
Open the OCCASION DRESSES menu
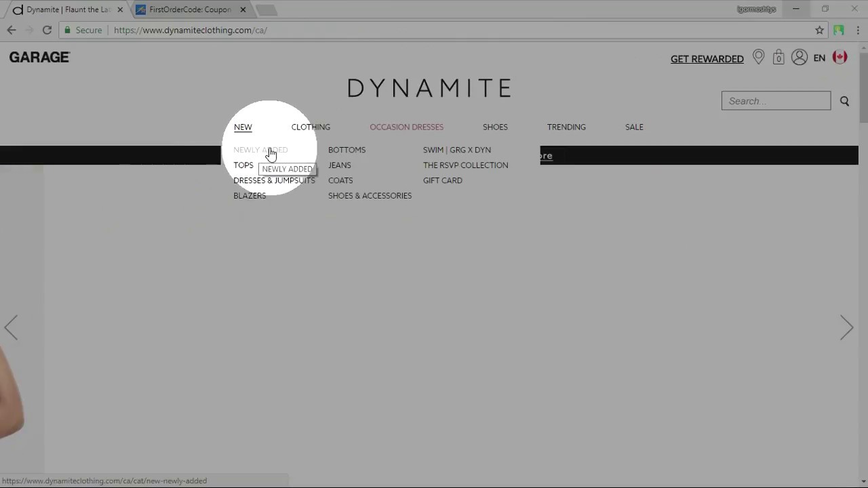click(x=406, y=127)
